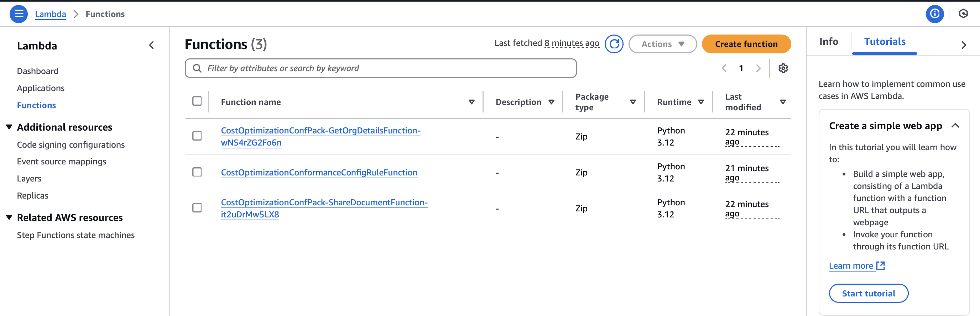This screenshot has height=316, width=980.
Task: Click the hexagon settings icon in the top bar
Action: coord(963,14)
